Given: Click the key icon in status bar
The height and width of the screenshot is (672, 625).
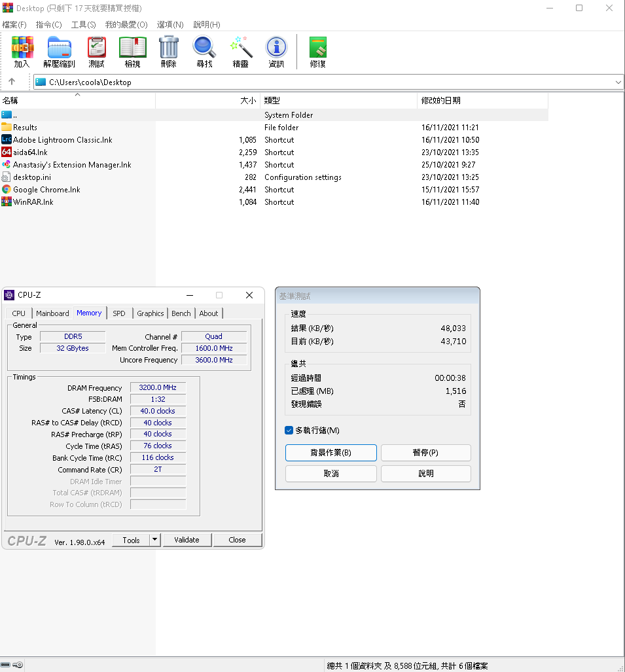Looking at the screenshot, I should [x=18, y=665].
